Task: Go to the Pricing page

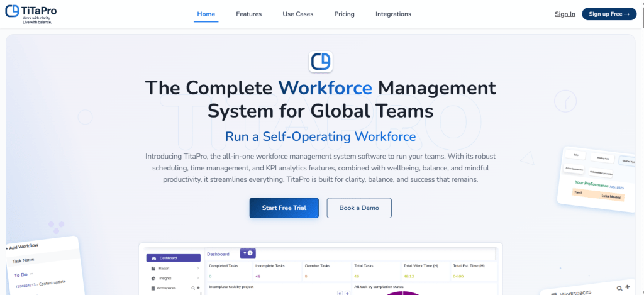Action: point(344,14)
